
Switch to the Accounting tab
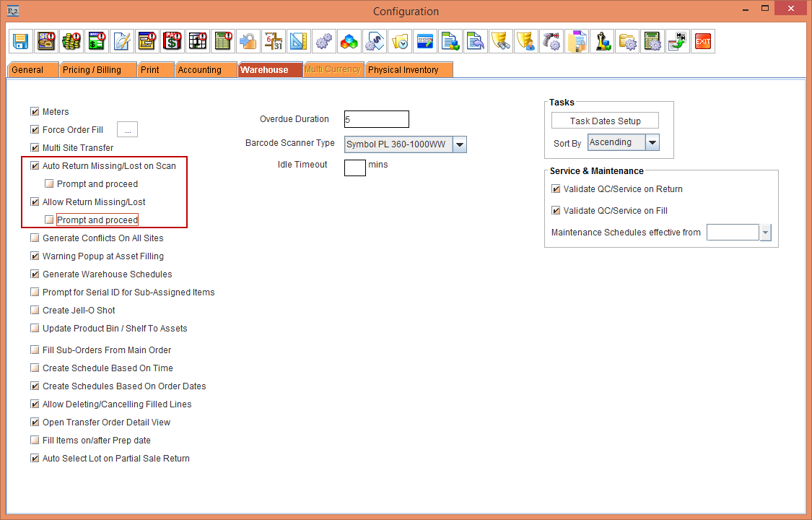[x=206, y=69]
